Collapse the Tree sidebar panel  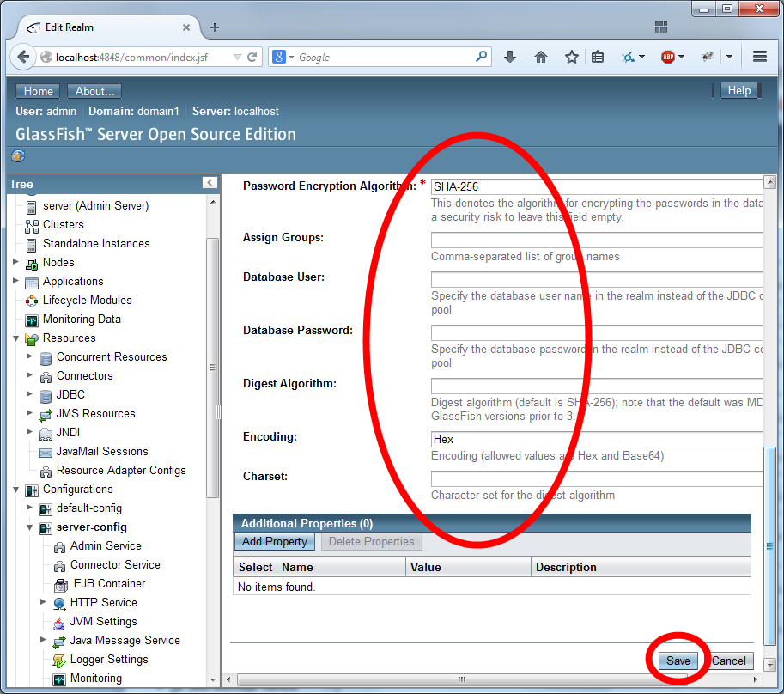pyautogui.click(x=210, y=182)
